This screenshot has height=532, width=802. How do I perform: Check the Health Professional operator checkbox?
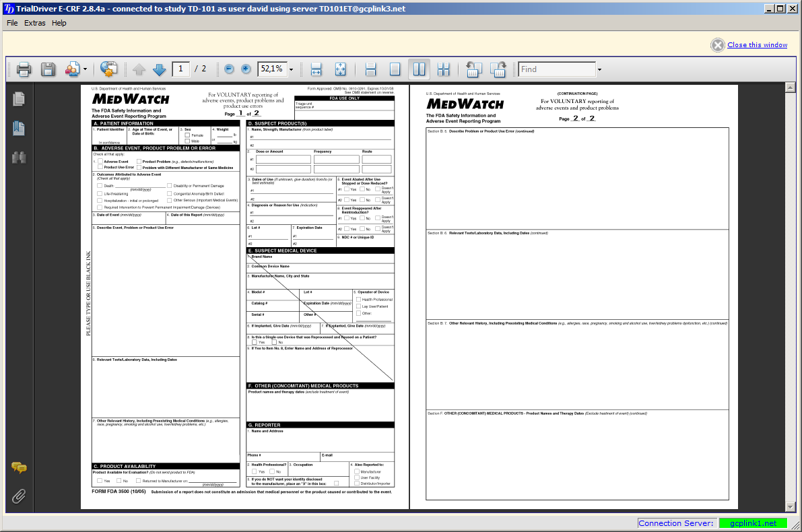coord(358,299)
